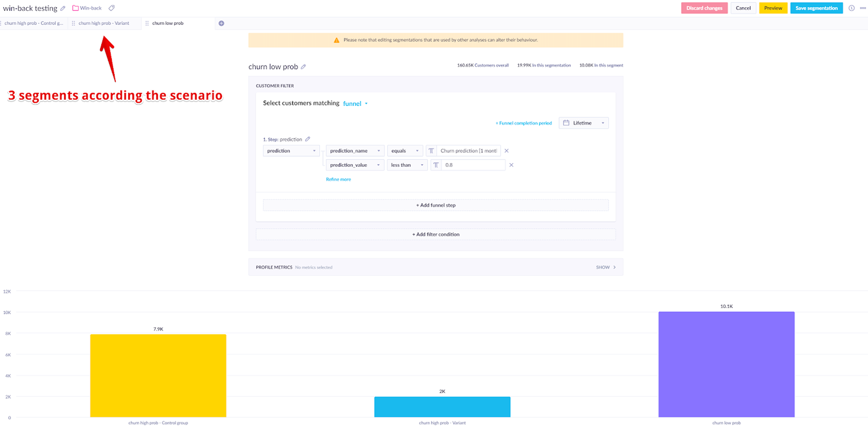Click the text-type icon before the 0.8 value
Viewport: 868px width, 435px height.
[x=436, y=165]
